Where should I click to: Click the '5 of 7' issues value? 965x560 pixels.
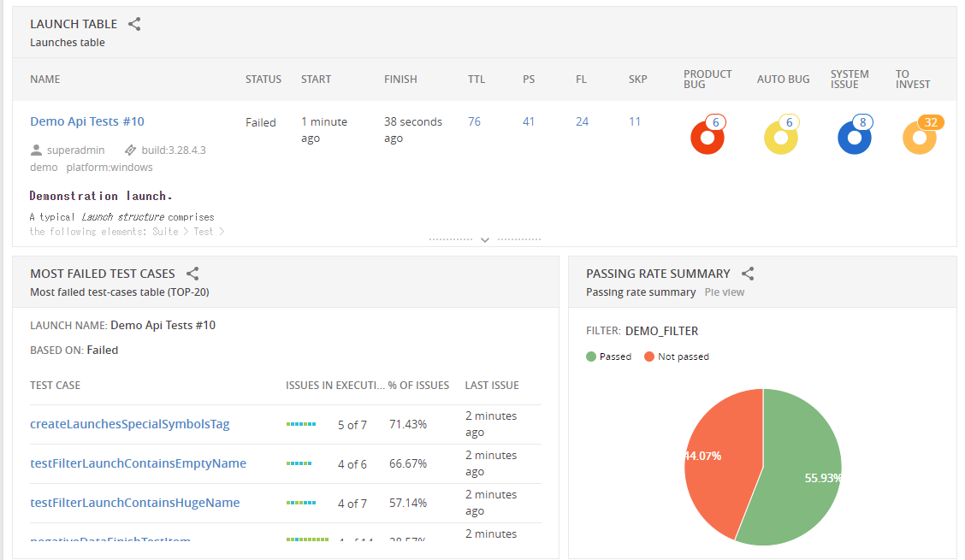pyautogui.click(x=352, y=425)
